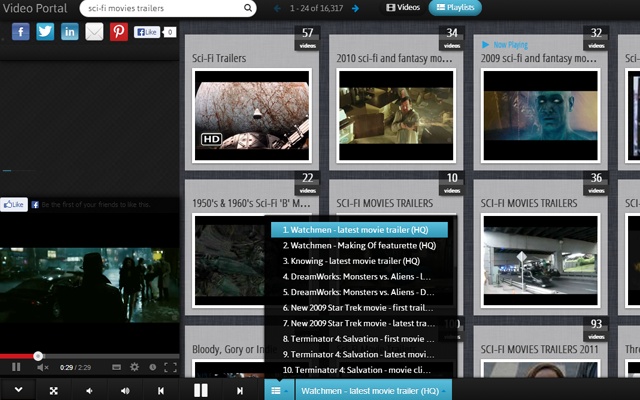Screen dimensions: 640x400
Task: Select Knowing - latest movie trailer entry
Action: (x=359, y=261)
